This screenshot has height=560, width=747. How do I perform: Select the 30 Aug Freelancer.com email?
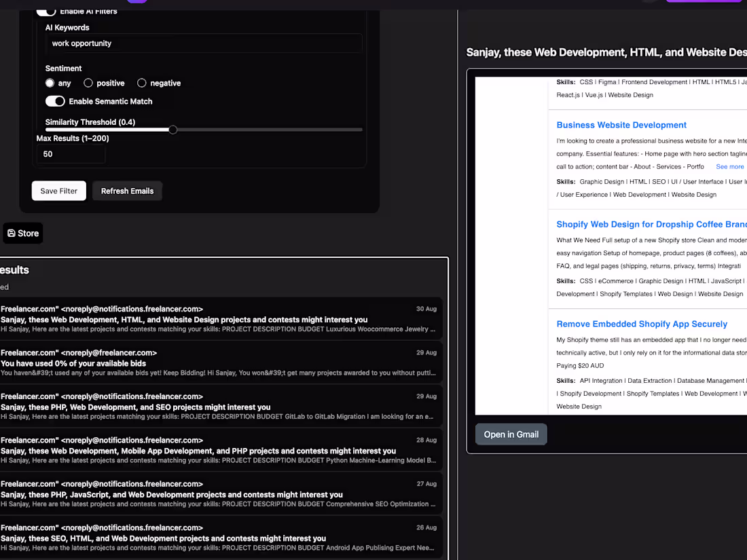[224, 319]
